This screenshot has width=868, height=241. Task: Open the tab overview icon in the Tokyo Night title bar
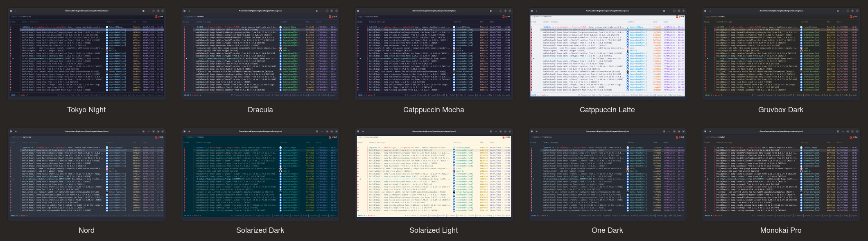click(143, 11)
